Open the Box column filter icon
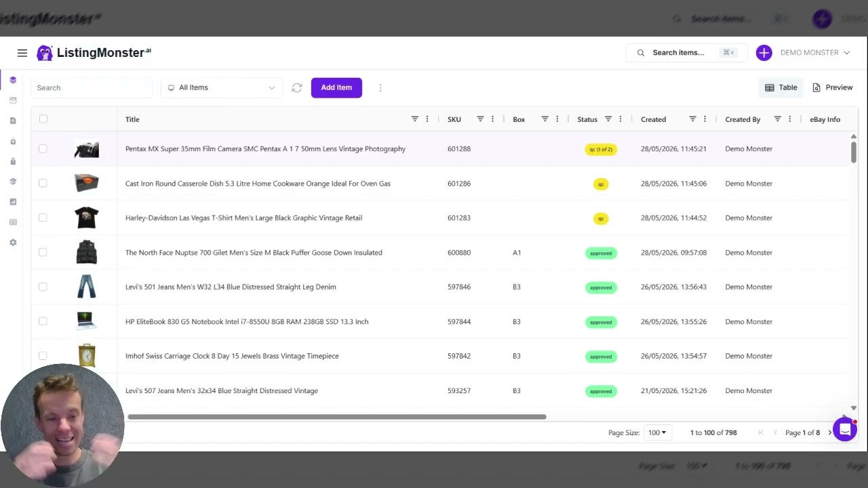Viewport: 868px width, 488px height. point(545,119)
